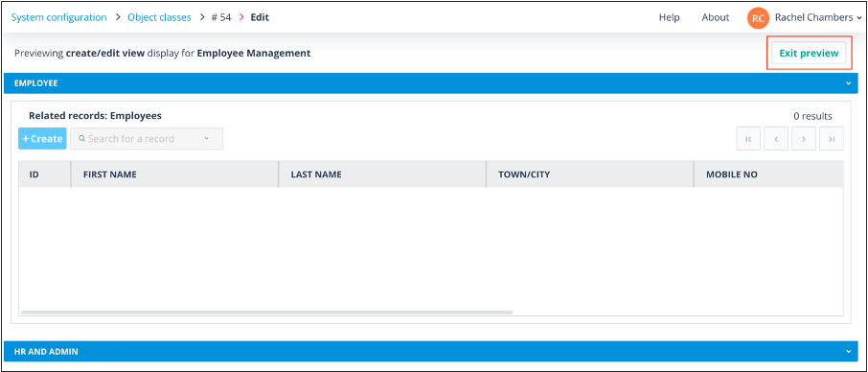This screenshot has width=868, height=372.
Task: Open System configuration breadcrumb link
Action: 58,17
